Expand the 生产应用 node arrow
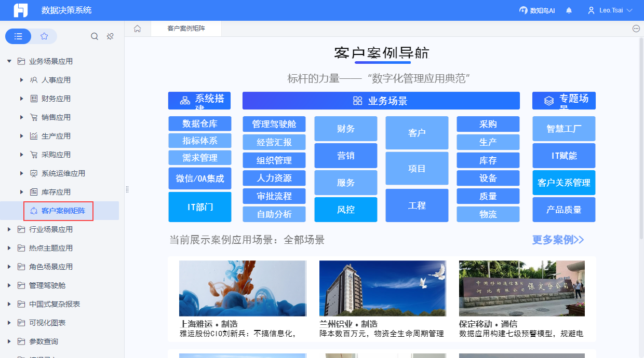Viewport: 644px width, 358px height. point(21,136)
